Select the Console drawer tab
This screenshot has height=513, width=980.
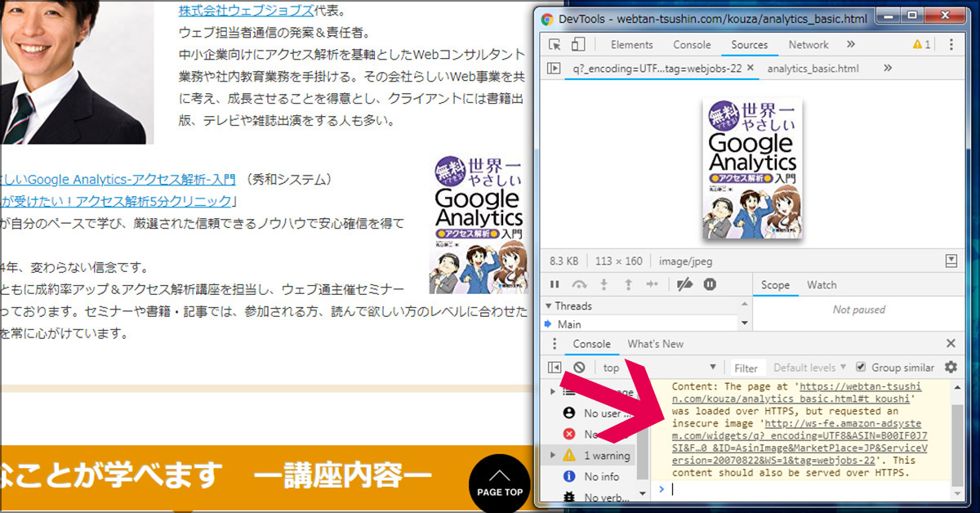pos(591,344)
